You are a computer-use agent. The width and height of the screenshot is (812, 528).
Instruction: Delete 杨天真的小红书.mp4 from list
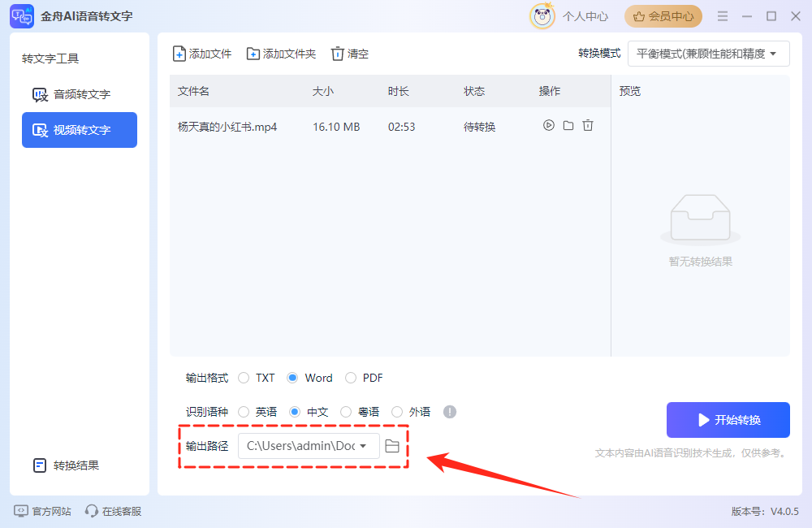588,125
